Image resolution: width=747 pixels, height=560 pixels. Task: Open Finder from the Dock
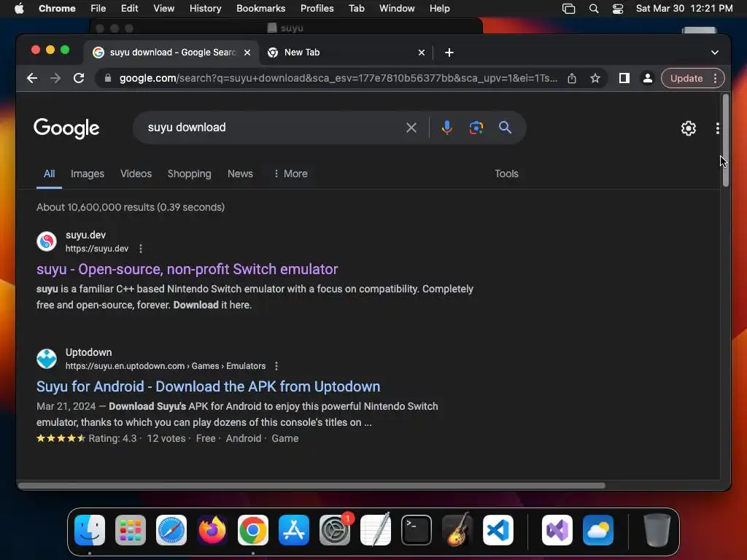[x=90, y=530]
